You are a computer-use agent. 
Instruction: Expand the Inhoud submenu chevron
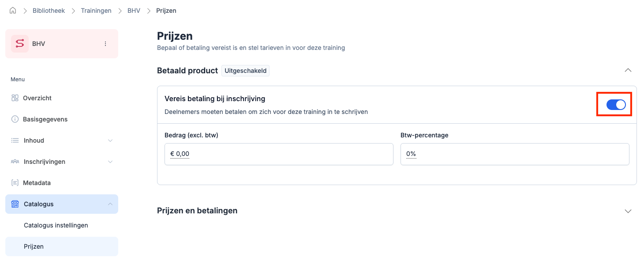110,140
